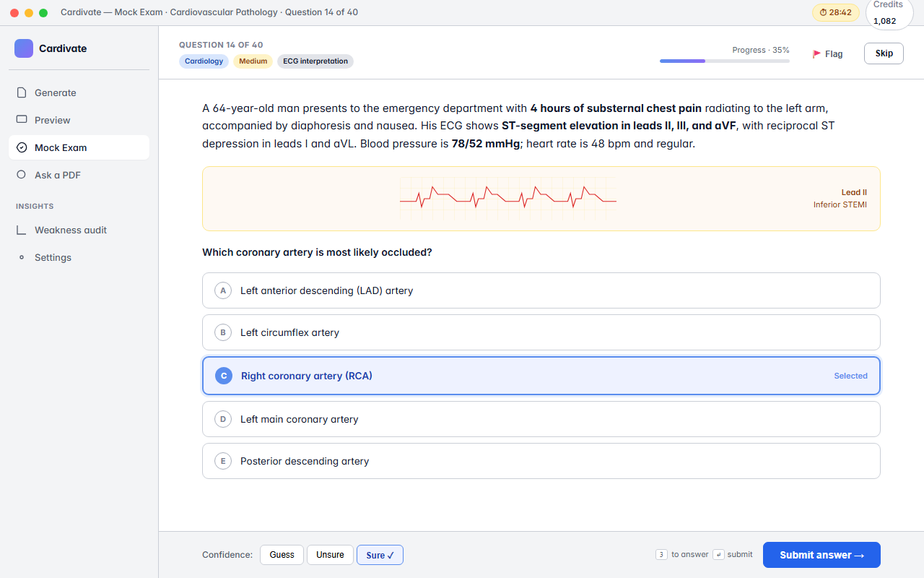Screen dimensions: 924x578
Task: Choose Left circumflex artery answer
Action: point(541,332)
